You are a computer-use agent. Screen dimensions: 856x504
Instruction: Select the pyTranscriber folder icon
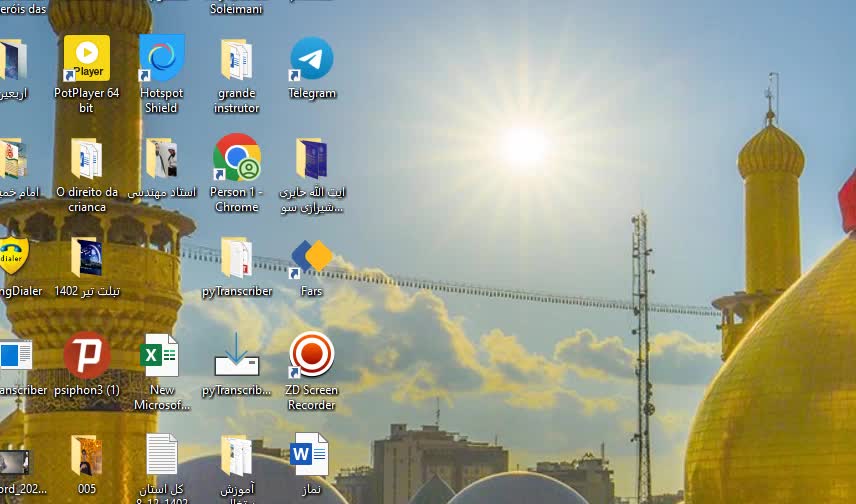(236, 258)
